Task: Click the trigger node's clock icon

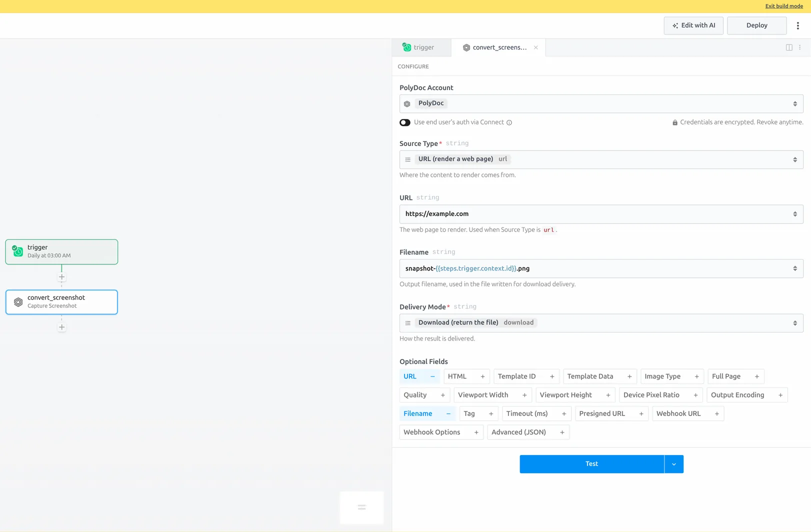Action: coord(17,251)
